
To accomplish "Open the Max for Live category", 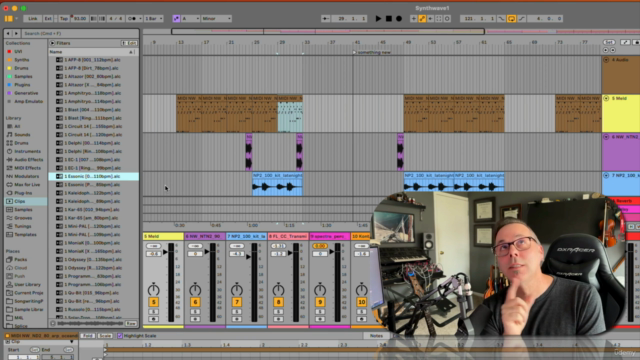I will [27, 184].
